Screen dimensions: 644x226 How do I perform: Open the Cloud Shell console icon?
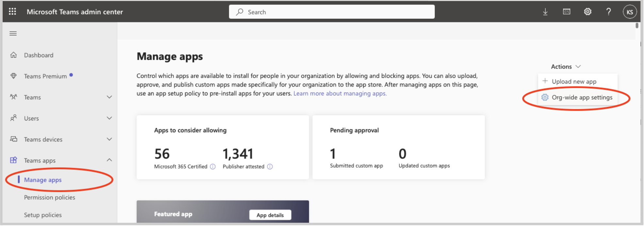click(x=567, y=12)
